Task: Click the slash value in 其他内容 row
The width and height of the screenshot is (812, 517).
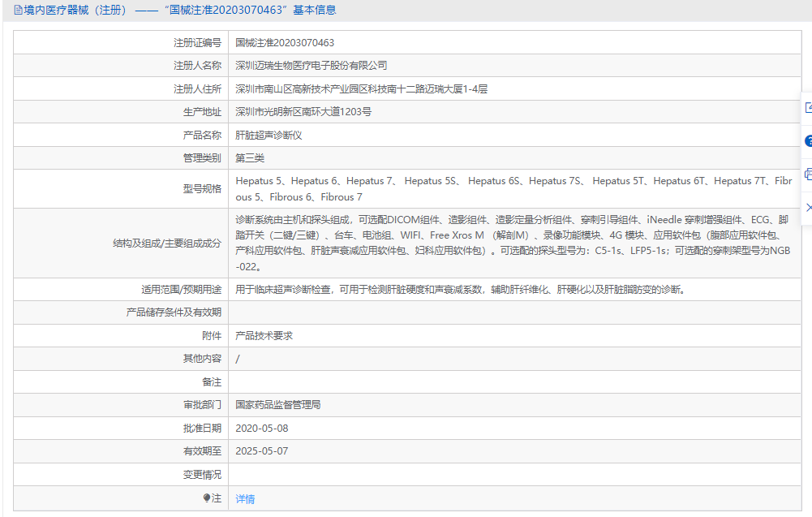Action: pos(237,359)
